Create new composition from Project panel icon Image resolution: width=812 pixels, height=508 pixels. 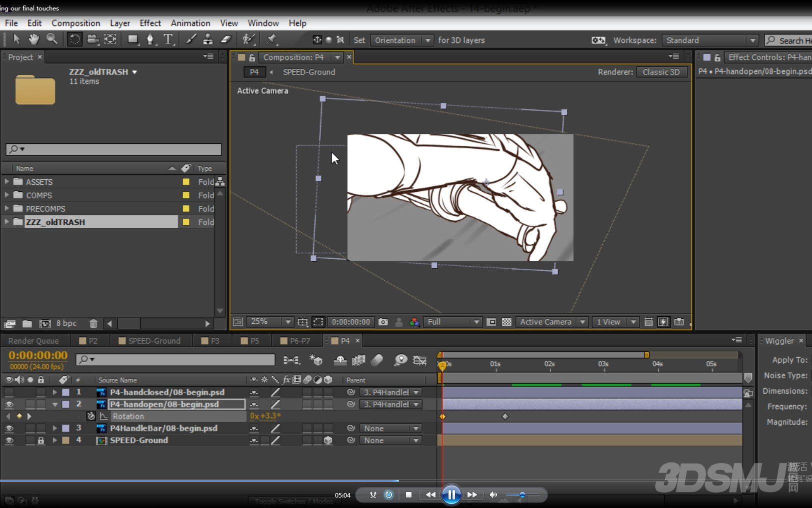point(45,324)
